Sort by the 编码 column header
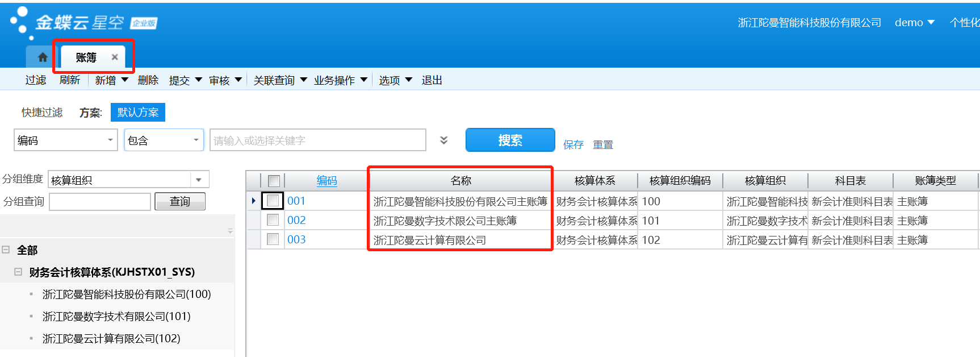The width and height of the screenshot is (980, 357). point(327,181)
